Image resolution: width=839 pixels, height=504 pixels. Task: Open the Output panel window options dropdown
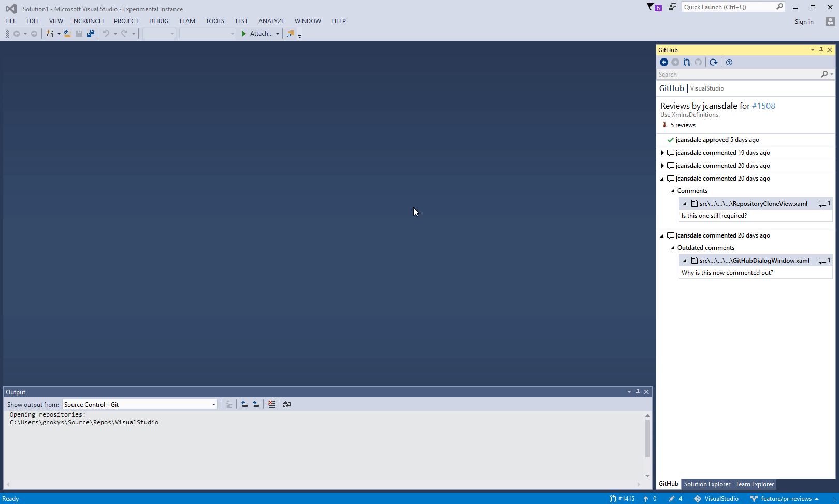629,392
